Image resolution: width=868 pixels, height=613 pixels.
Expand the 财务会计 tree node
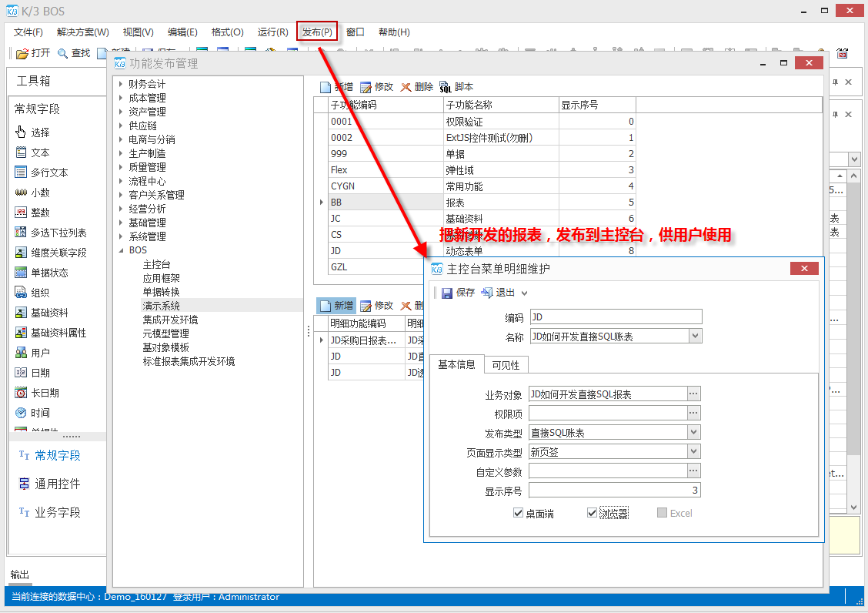tap(121, 84)
